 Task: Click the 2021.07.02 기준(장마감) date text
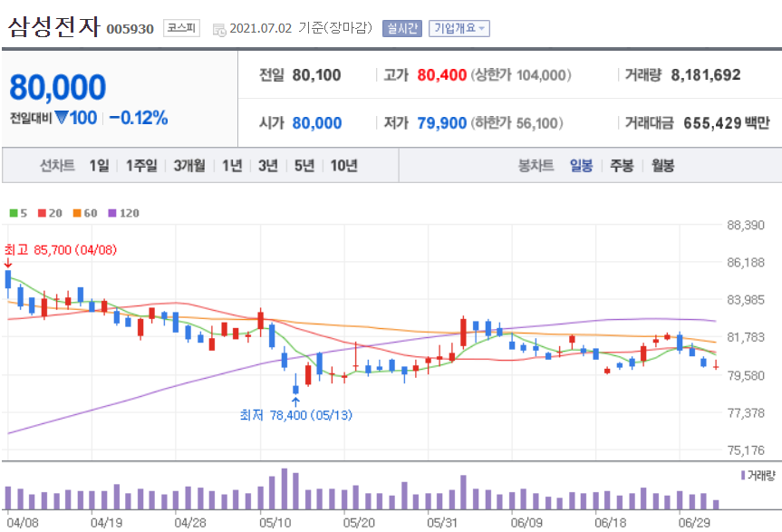301,28
